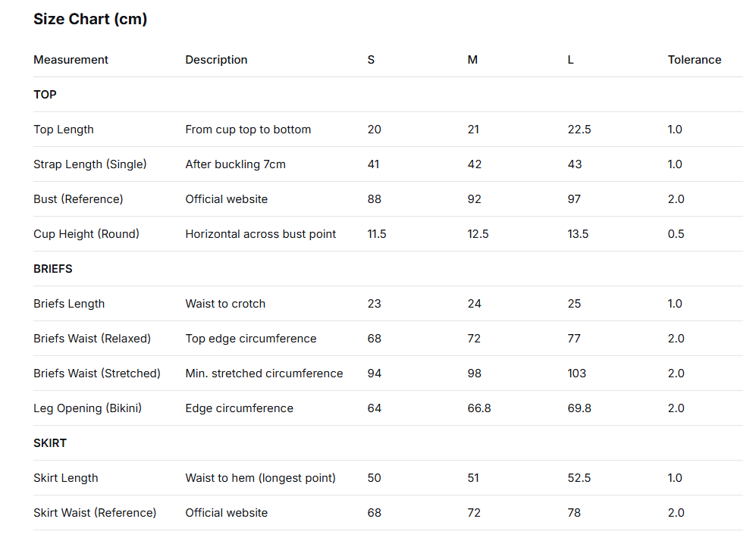756x547 pixels.
Task: Select the L size column header
Action: [570, 60]
